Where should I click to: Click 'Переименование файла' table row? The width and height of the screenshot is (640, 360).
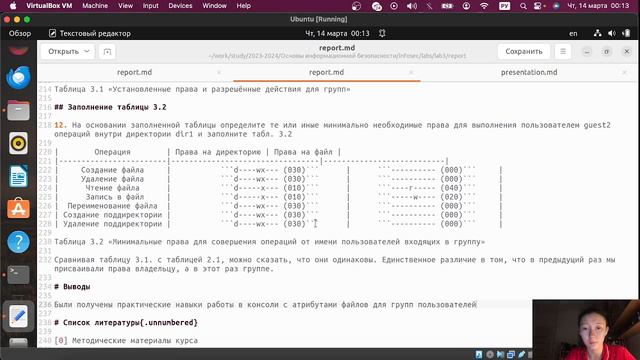pyautogui.click(x=278, y=206)
